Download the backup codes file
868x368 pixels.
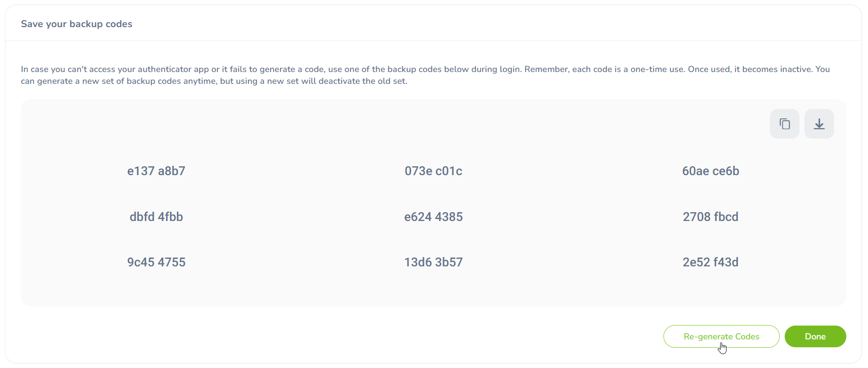point(819,124)
